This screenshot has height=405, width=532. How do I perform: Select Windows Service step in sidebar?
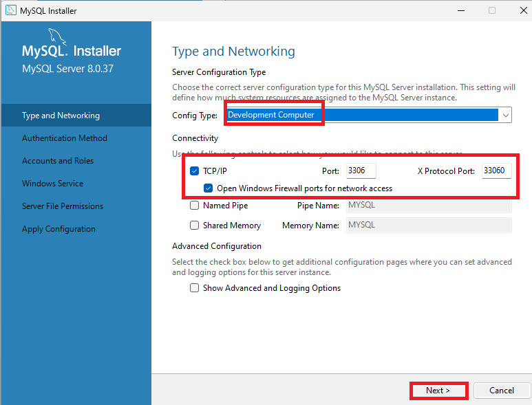pyautogui.click(x=52, y=184)
